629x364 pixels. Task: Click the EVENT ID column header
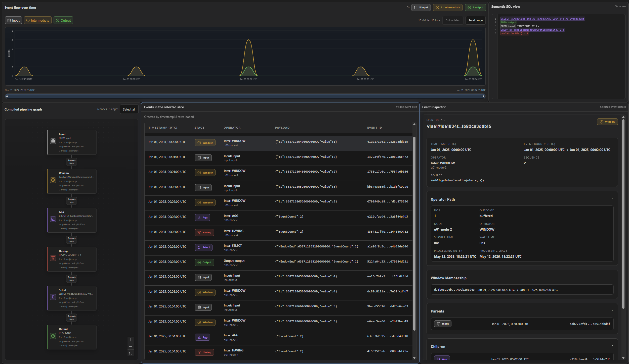[374, 128]
